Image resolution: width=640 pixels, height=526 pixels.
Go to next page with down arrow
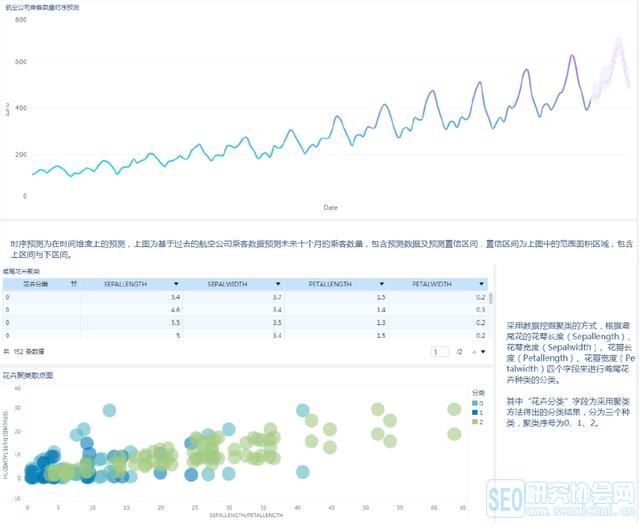pos(483,352)
